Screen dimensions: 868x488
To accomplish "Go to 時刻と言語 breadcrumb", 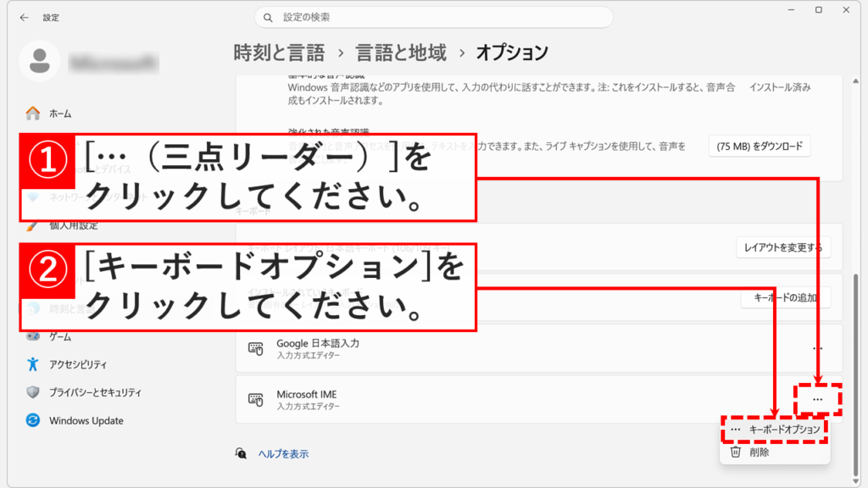I will pyautogui.click(x=279, y=53).
